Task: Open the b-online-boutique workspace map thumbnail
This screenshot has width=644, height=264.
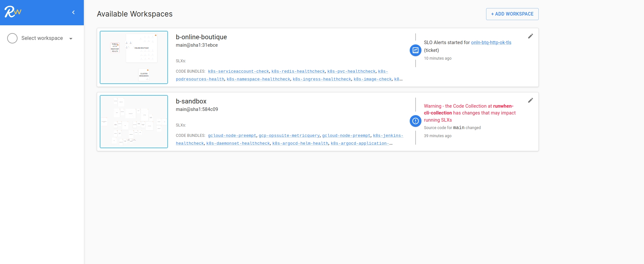Action: pyautogui.click(x=134, y=57)
